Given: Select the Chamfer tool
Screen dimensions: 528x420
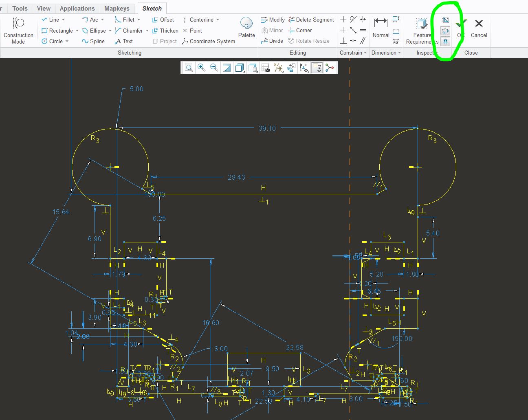Looking at the screenshot, I should [x=129, y=31].
